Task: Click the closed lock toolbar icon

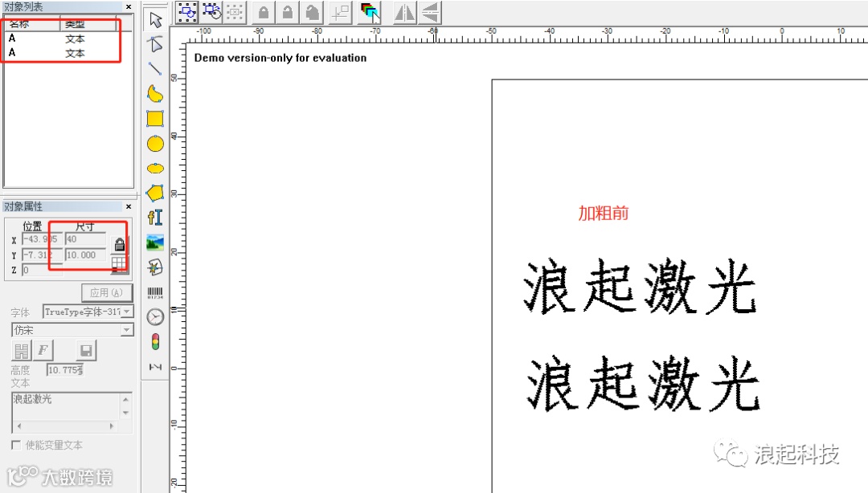Action: 264,12
